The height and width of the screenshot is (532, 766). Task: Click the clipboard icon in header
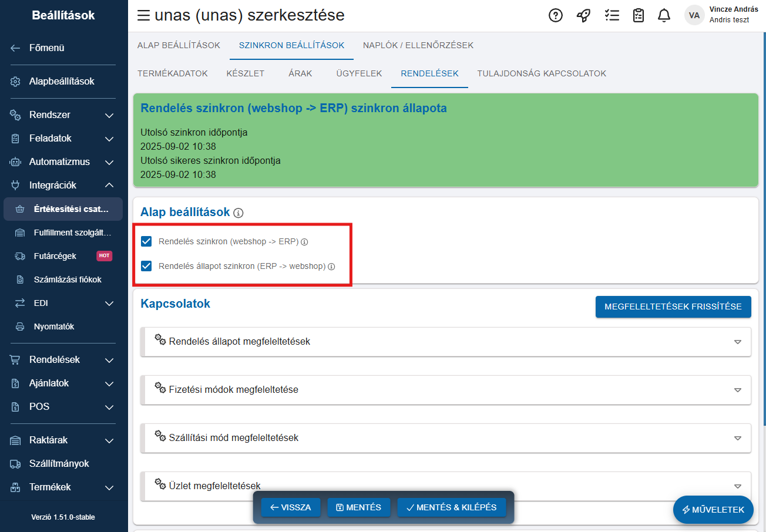point(639,16)
